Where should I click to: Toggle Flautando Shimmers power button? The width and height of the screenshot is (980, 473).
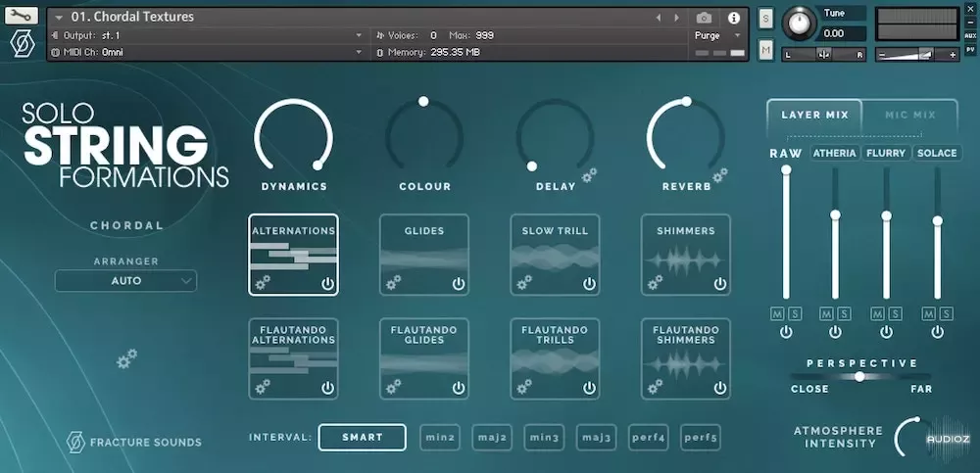click(720, 388)
